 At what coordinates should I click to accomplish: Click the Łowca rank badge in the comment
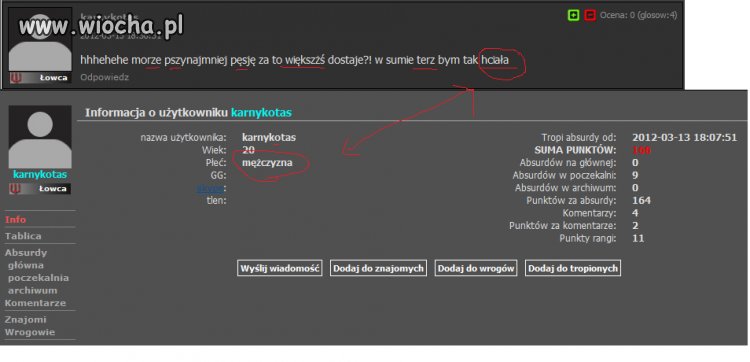pyautogui.click(x=40, y=78)
